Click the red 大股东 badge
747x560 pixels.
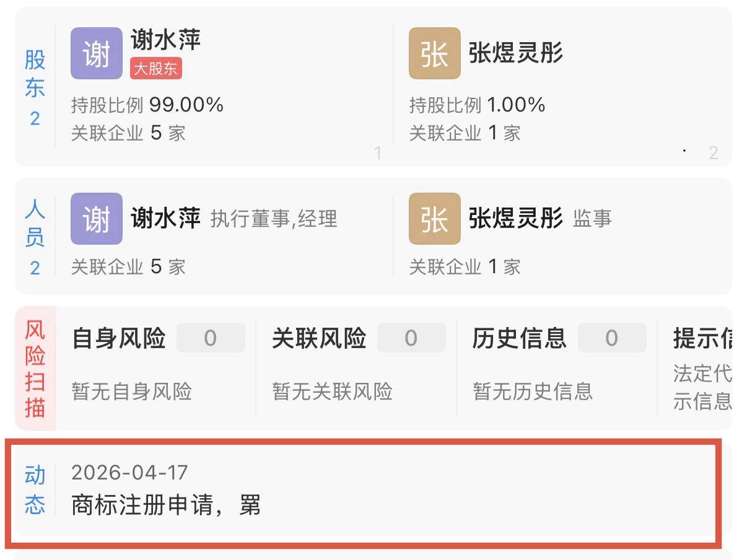click(x=156, y=68)
